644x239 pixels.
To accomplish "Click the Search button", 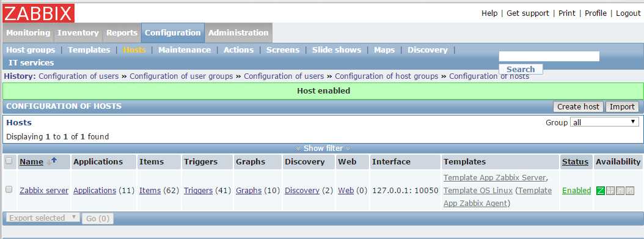I will 521,70.
